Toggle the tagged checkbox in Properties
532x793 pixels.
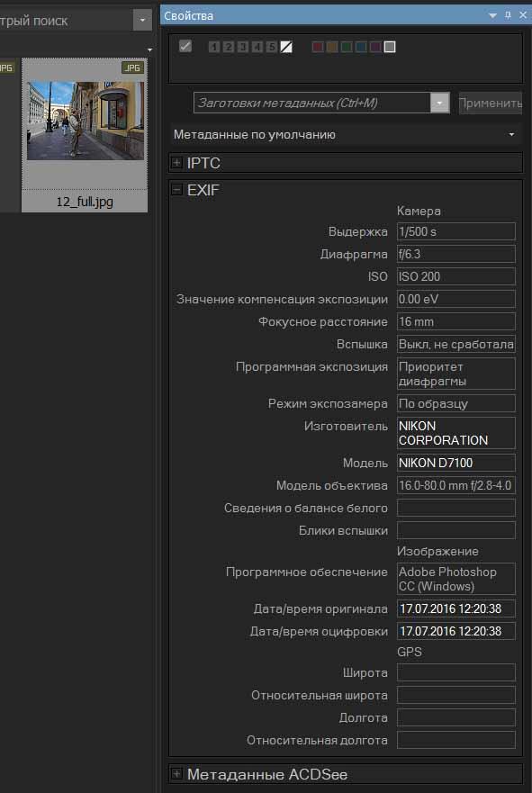point(185,47)
